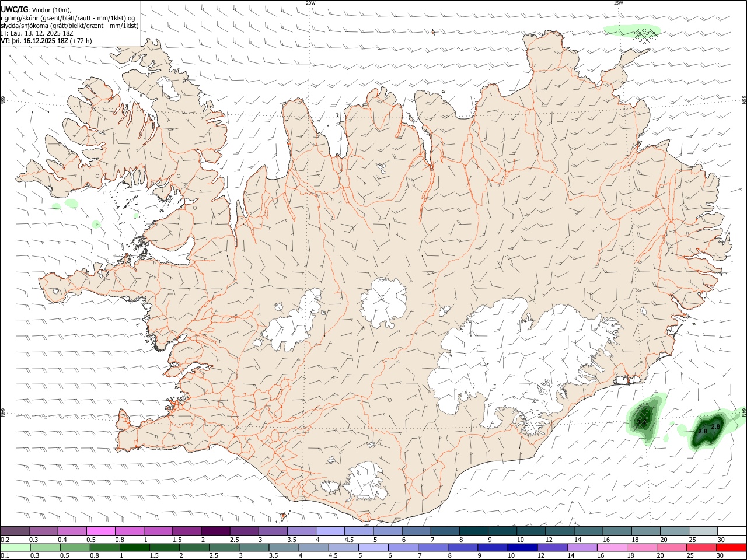
Task: Click the magenta swatch labeled 1 in snow scale
Action: click(158, 531)
